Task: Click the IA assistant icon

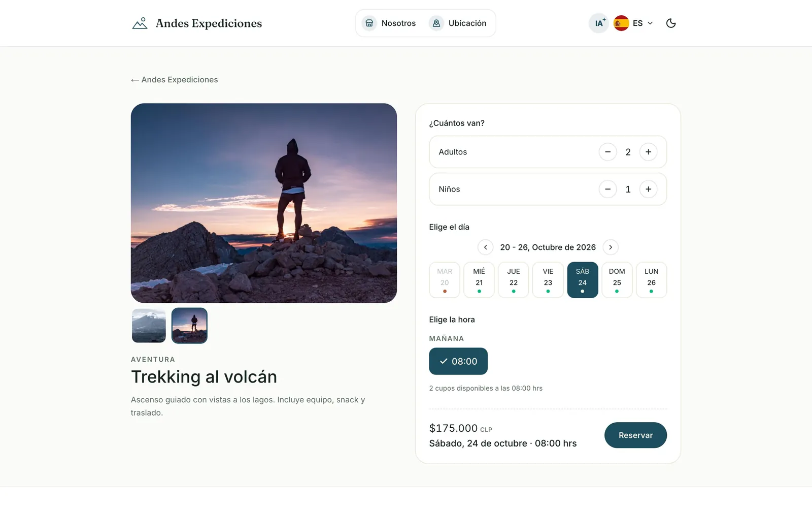Action: click(599, 23)
